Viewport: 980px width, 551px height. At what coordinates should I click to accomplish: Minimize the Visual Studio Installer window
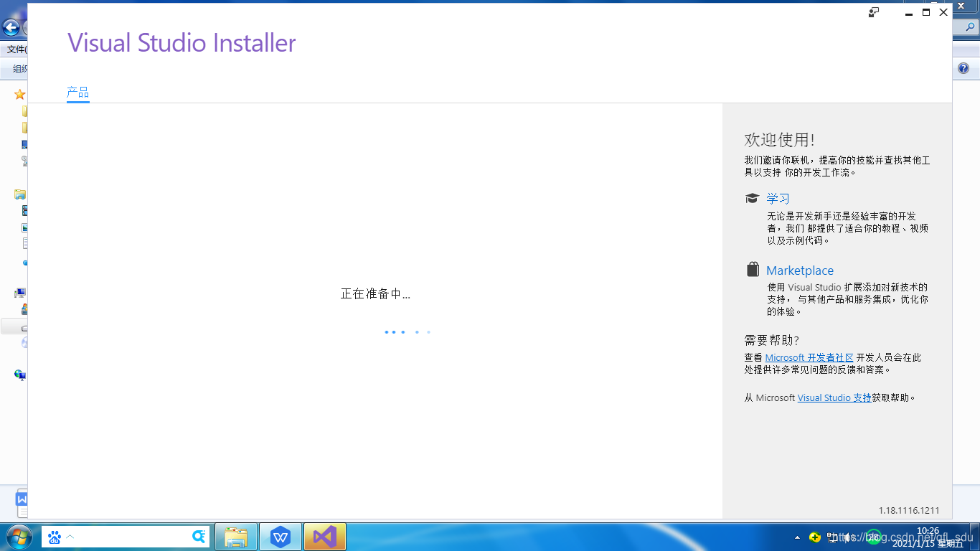click(909, 13)
